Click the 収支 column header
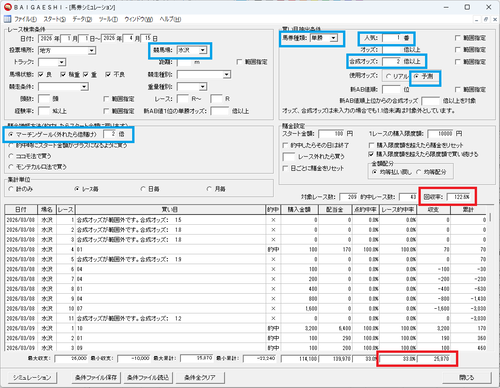Viewport: 500px width, 388px height. pyautogui.click(x=433, y=210)
